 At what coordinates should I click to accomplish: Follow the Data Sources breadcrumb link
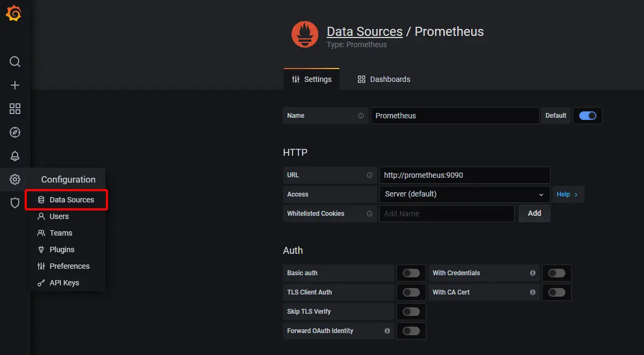[x=364, y=32]
